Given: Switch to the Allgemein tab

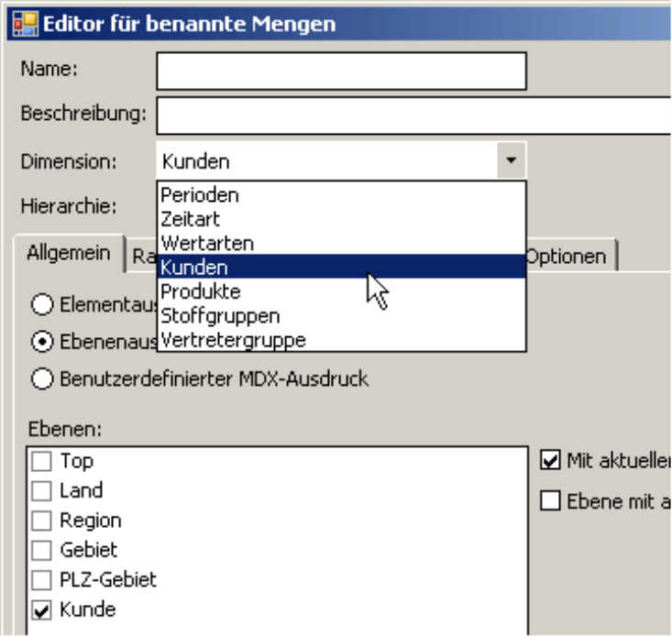Looking at the screenshot, I should 69,253.
